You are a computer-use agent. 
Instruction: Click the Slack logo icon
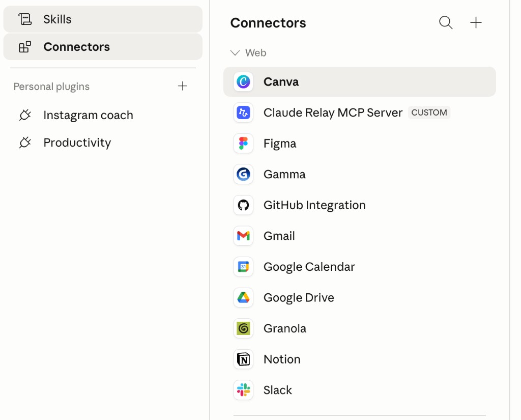[243, 390]
